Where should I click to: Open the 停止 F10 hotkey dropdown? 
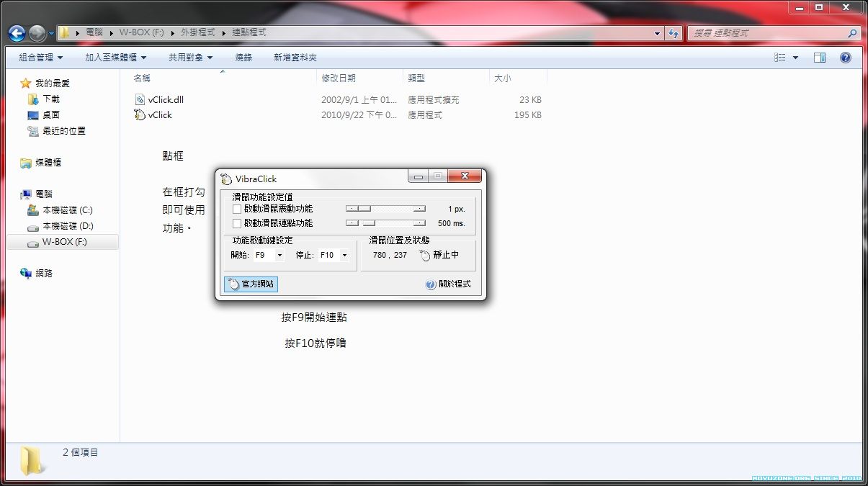click(344, 255)
